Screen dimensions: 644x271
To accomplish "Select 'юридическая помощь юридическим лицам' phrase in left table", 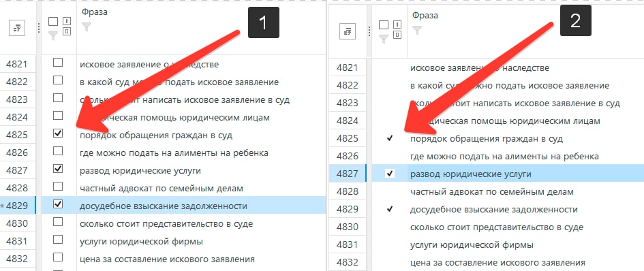I will [x=174, y=117].
